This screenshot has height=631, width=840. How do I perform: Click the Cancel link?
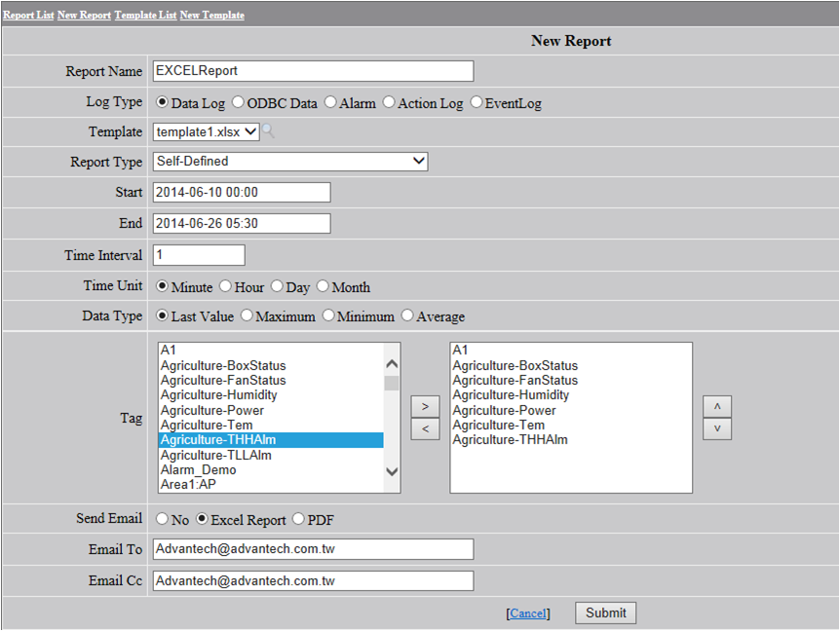pyautogui.click(x=528, y=613)
